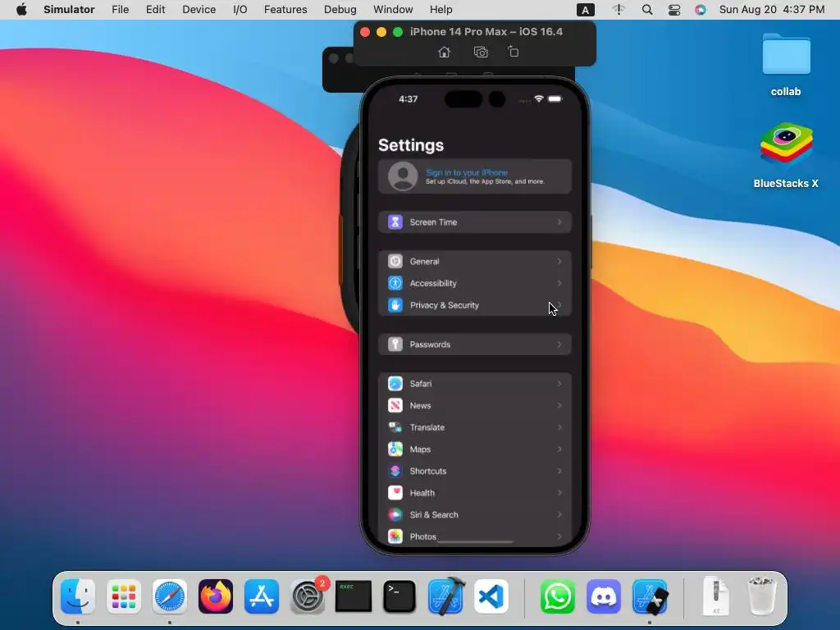Expand Translate row chevron

559,427
